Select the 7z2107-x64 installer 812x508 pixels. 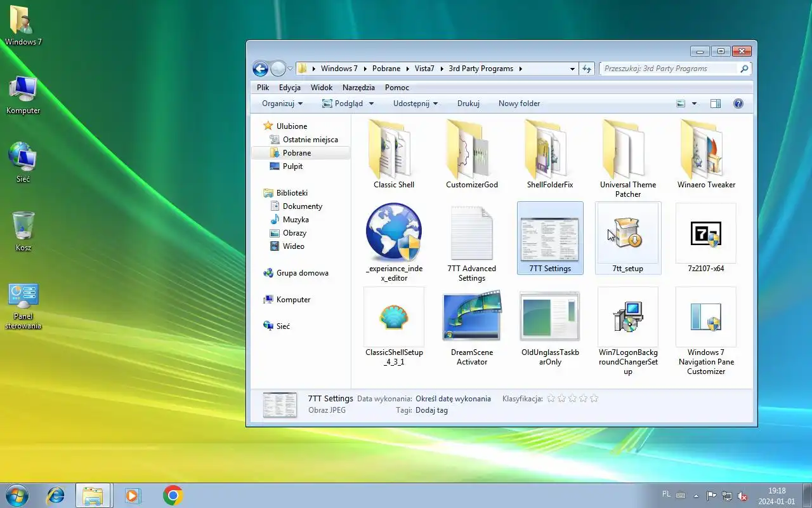(706, 237)
